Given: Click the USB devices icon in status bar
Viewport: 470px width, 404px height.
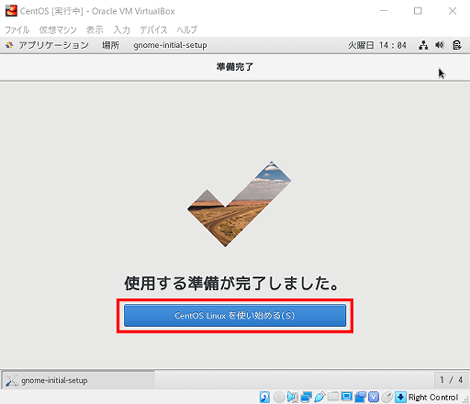Looking at the screenshot, I should [319, 397].
